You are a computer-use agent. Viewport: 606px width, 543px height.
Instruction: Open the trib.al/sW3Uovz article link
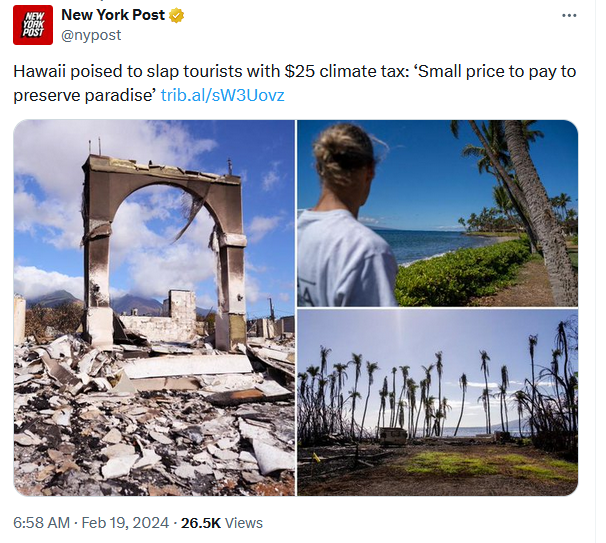click(x=223, y=95)
